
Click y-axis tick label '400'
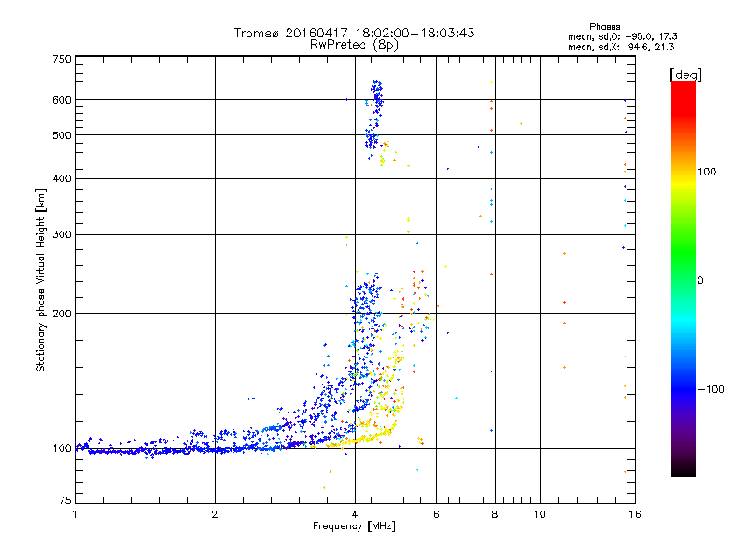point(62,178)
